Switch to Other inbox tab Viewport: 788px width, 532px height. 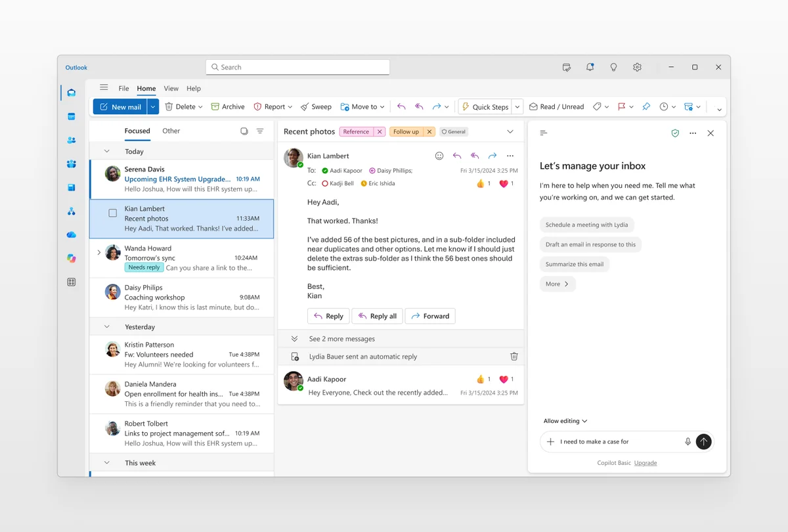(x=171, y=131)
